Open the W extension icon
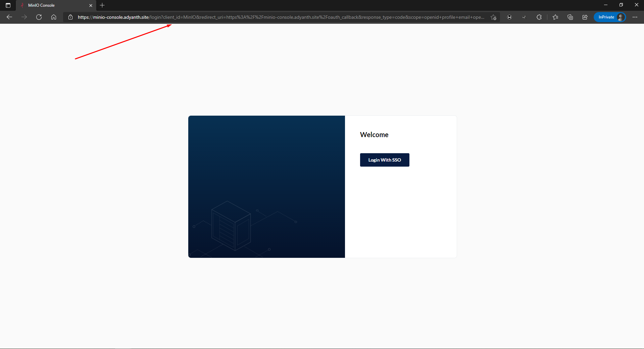 pos(509,17)
